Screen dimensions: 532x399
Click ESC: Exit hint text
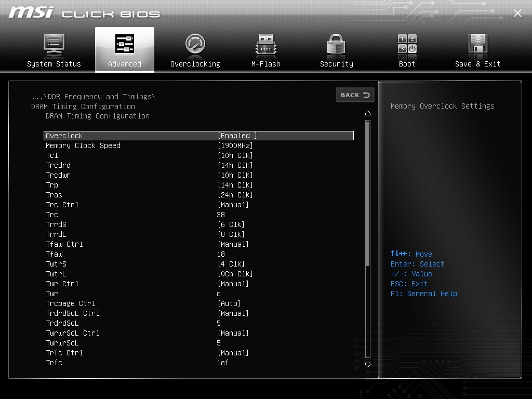(x=409, y=284)
